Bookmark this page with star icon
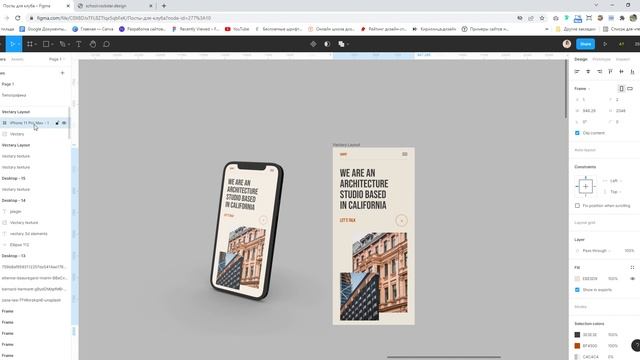Screen dimensions: 640x360 click(x=542, y=18)
